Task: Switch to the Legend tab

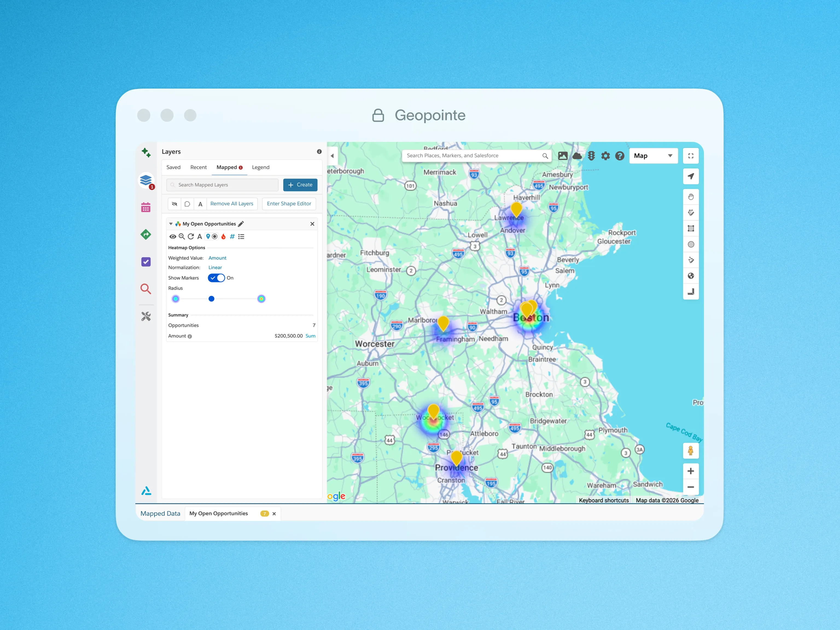Action: coord(261,167)
